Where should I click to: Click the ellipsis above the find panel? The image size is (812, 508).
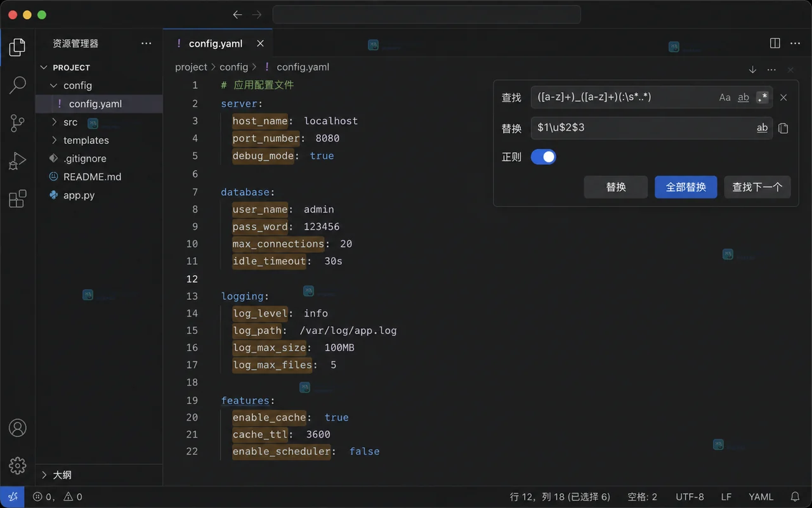771,70
